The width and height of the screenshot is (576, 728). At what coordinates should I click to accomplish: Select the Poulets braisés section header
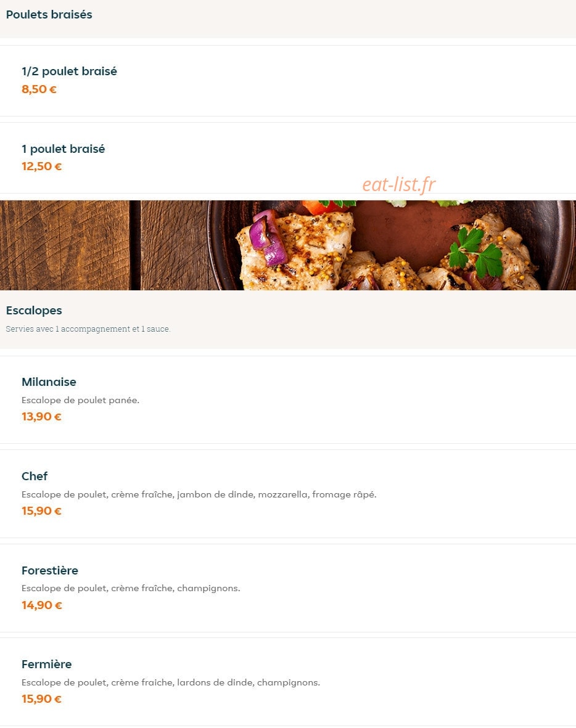[49, 14]
